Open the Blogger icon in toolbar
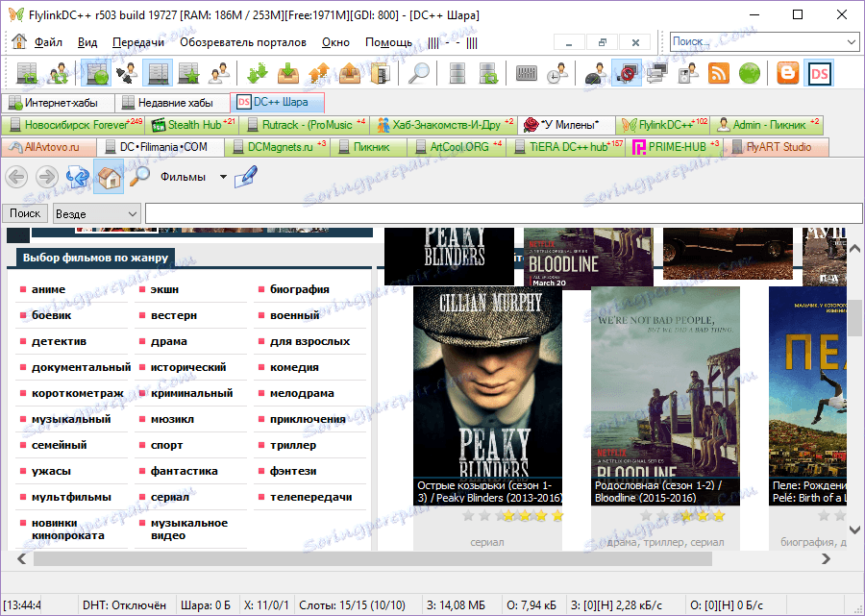This screenshot has height=616, width=865. tap(788, 73)
